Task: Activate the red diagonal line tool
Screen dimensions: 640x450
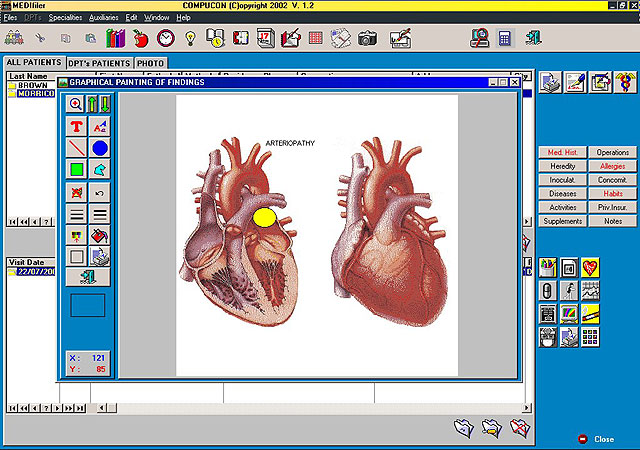Action: (x=76, y=148)
